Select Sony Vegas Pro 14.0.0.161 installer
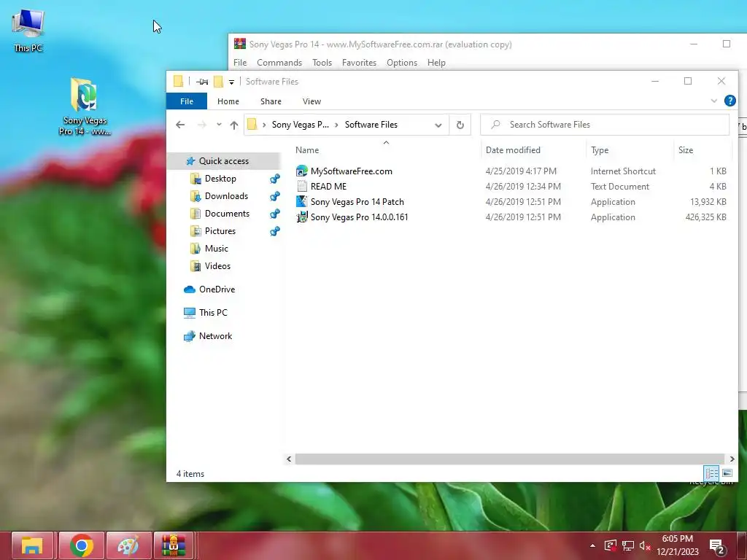The height and width of the screenshot is (560, 747). coord(359,217)
